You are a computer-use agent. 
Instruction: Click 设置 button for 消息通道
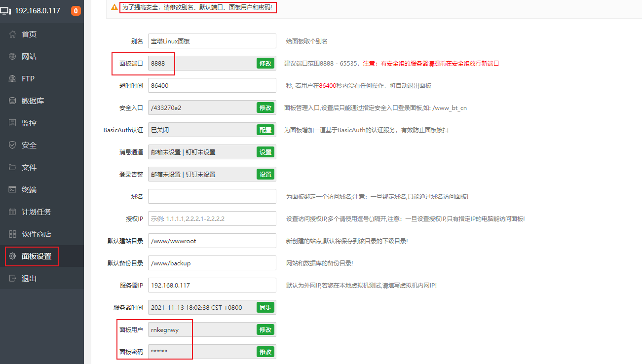pos(265,152)
